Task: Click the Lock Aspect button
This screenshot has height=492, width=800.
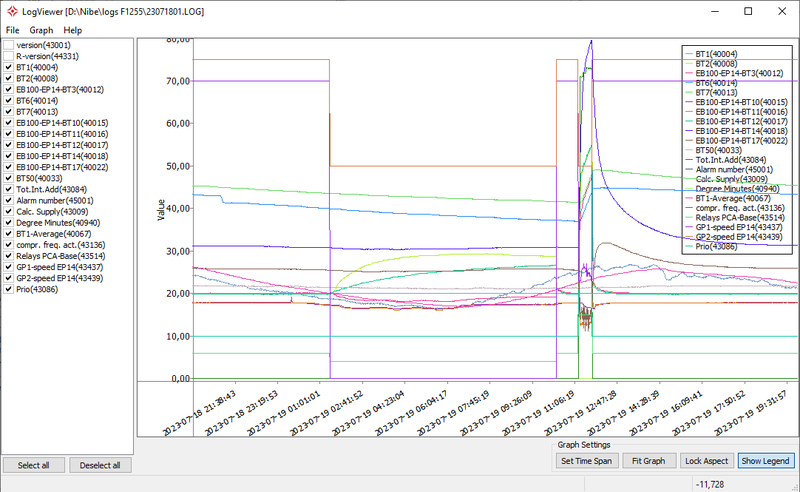Action: coord(707,461)
